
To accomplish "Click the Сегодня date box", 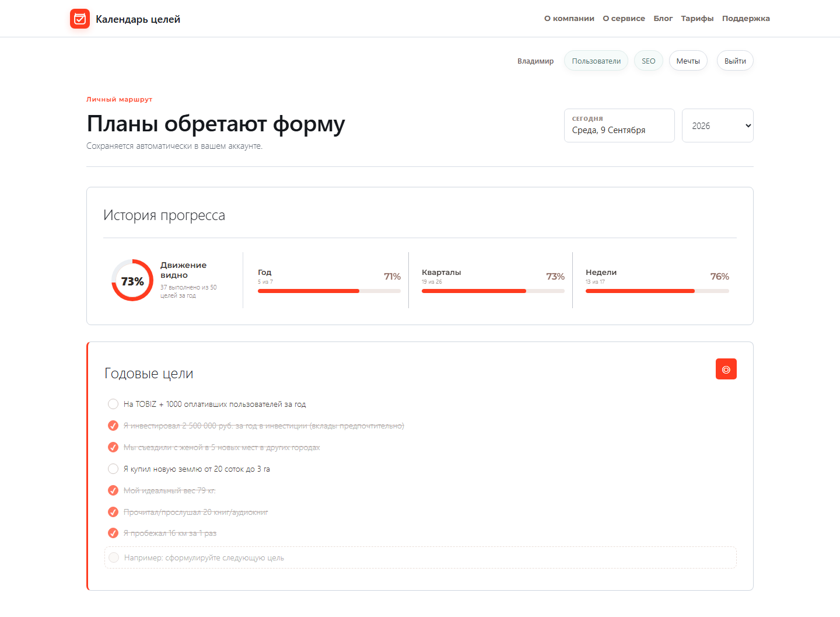I will pos(619,126).
